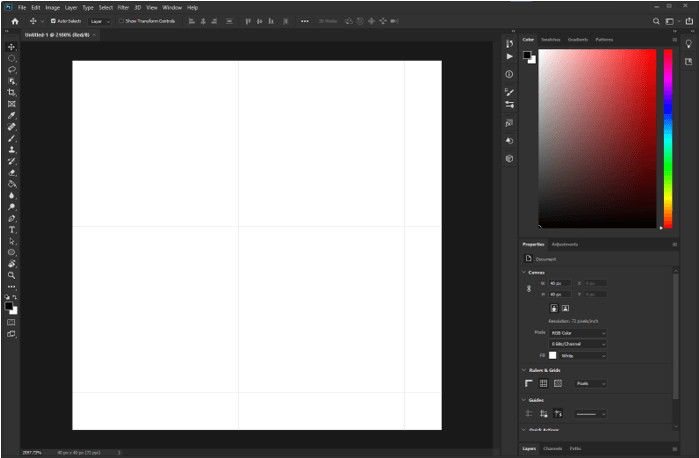
Task: Select the Crop tool
Action: tap(12, 92)
